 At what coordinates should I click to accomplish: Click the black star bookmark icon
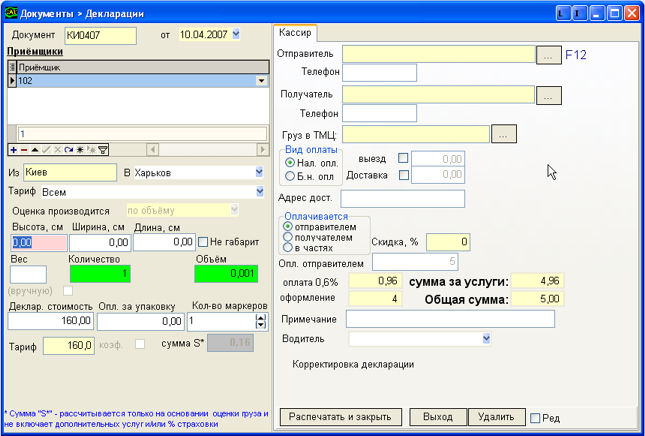80,150
